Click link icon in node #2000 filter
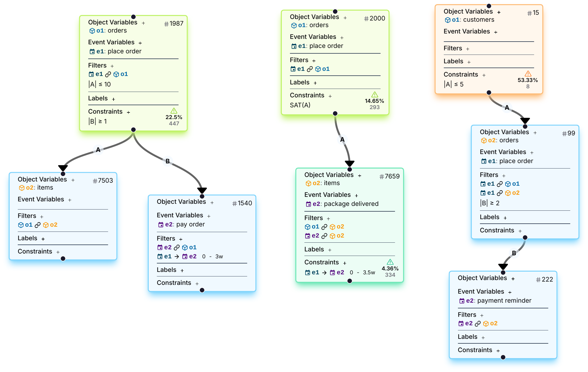The width and height of the screenshot is (588, 372). 310,69
